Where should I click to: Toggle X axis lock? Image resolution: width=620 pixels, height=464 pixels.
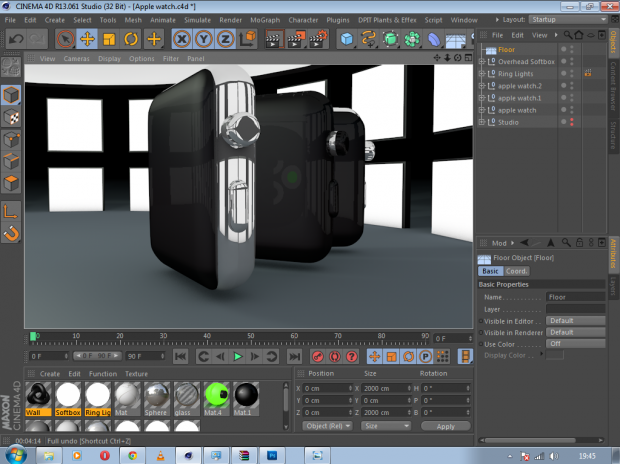(182, 39)
